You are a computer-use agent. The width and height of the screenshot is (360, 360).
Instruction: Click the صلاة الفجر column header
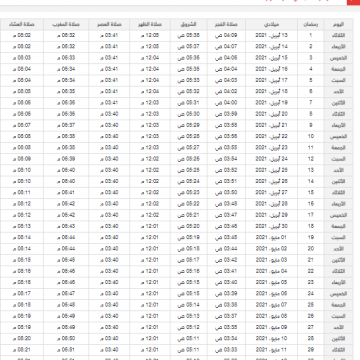click(226, 24)
